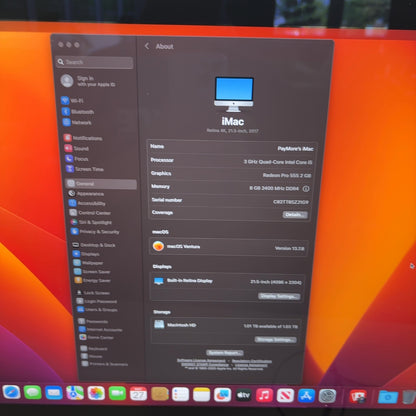Select Privacy & Security in sidebar
Image resolution: width=416 pixels, height=416 pixels.
pos(95,231)
